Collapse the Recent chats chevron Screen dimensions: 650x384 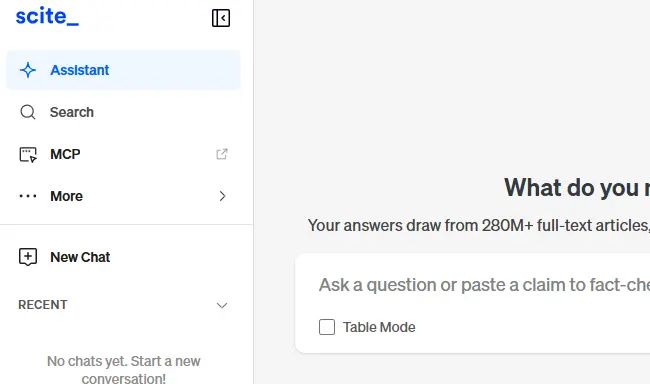[222, 306]
